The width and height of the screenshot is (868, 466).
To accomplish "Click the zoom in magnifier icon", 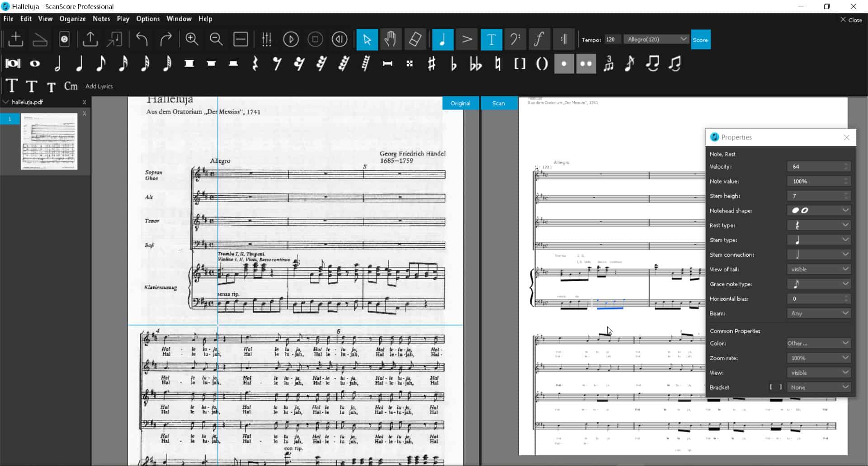I will [192, 40].
